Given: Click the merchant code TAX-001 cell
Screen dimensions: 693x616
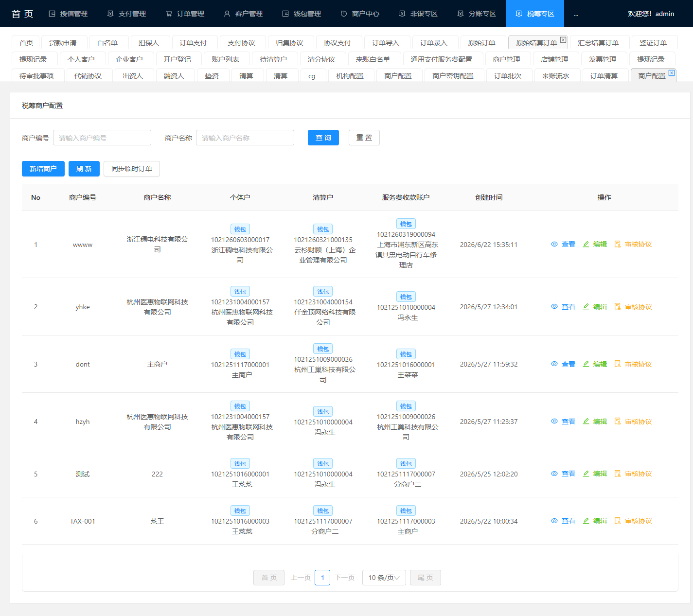Looking at the screenshot, I should (83, 521).
